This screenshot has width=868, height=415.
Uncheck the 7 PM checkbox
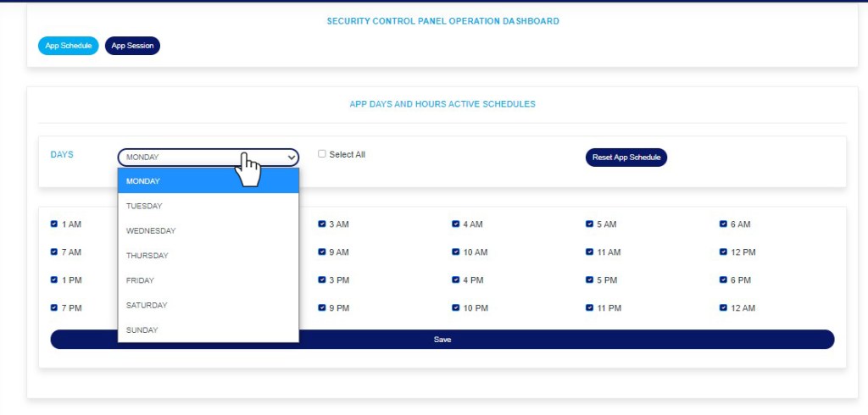pos(54,308)
